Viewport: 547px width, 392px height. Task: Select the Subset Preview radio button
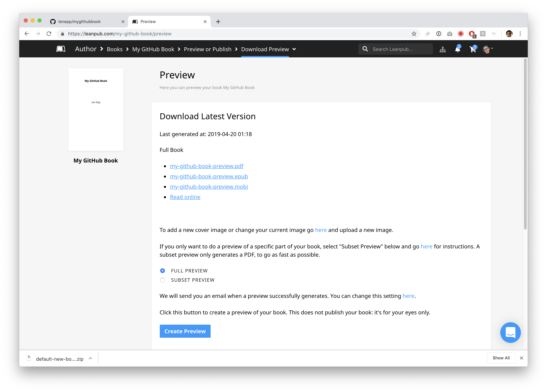163,280
